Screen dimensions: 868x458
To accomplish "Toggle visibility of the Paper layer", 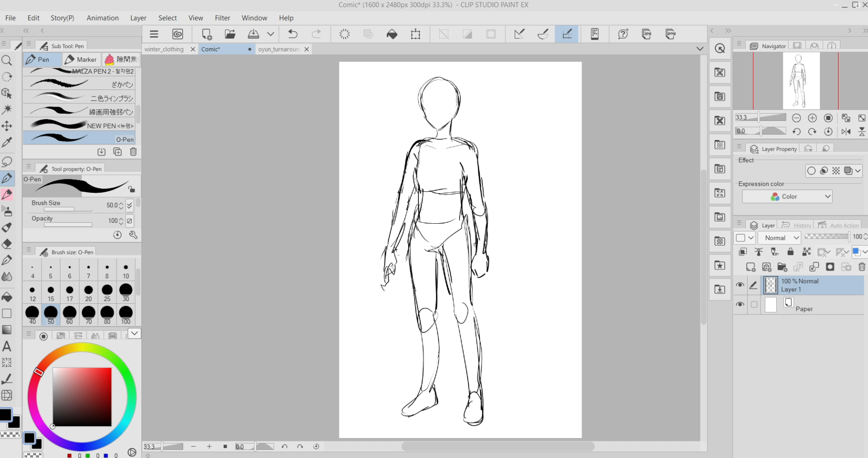I will click(740, 305).
